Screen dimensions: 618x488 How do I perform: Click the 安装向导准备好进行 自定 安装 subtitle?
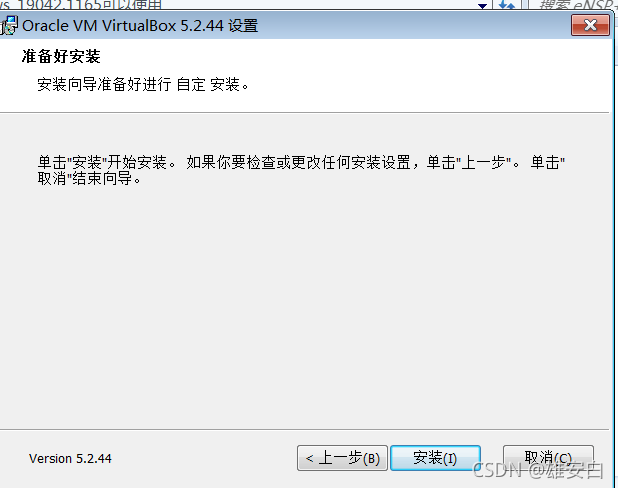143,84
